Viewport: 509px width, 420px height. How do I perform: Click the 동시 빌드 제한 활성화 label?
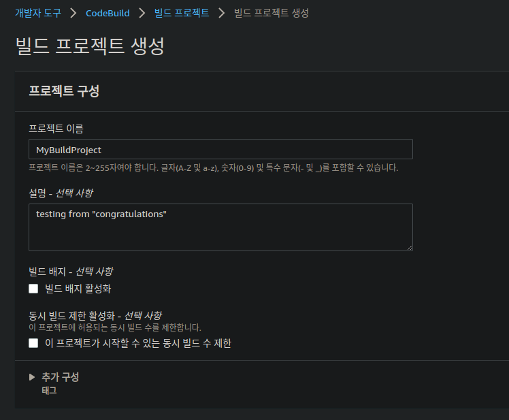coord(95,315)
